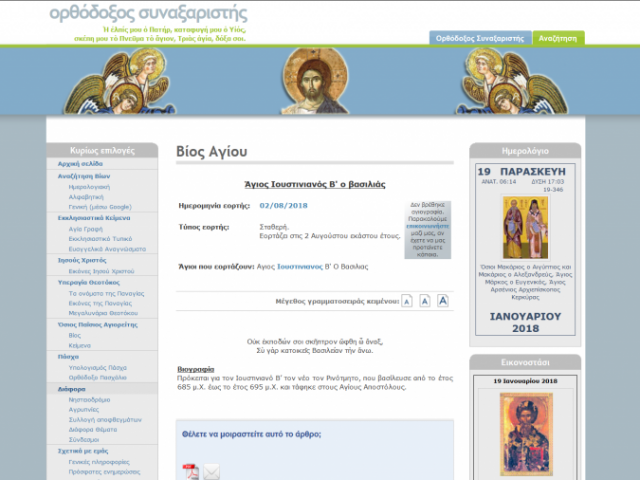This screenshot has width=640, height=480.
Task: Click the feast date 02/08/2018 link
Action: [283, 205]
